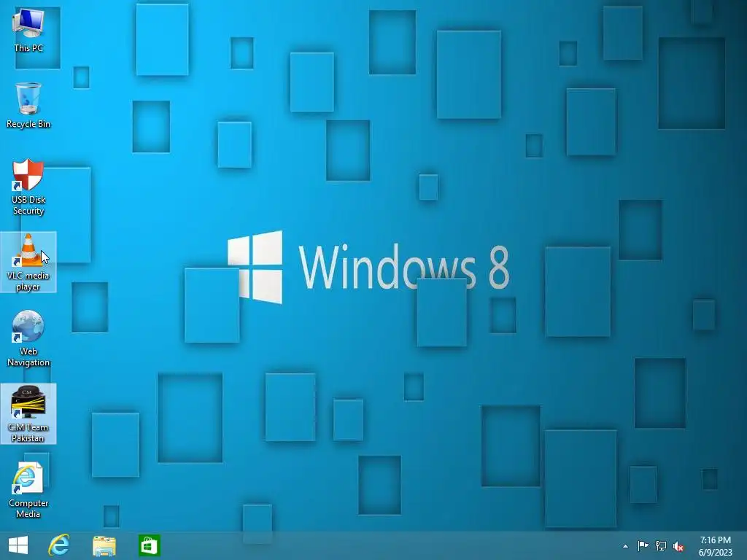The width and height of the screenshot is (747, 560).
Task: Open the Windows Start button
Action: pyautogui.click(x=18, y=545)
